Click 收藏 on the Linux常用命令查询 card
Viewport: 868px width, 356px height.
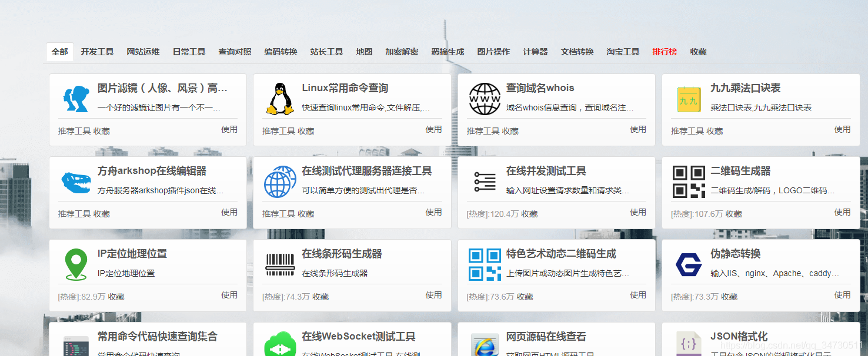306,131
